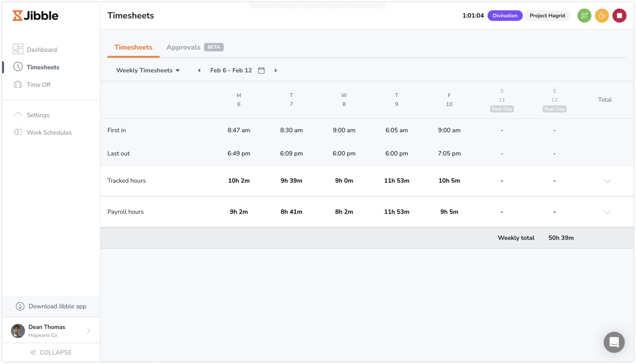The width and height of the screenshot is (636, 364).
Task: Stop the timer with the red stop button
Action: point(619,15)
